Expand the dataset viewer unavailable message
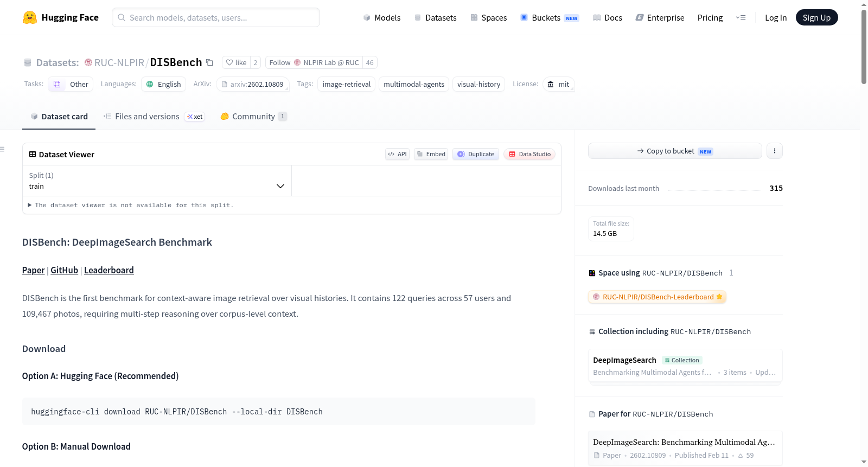Viewport: 868px width, 467px height. point(130,205)
